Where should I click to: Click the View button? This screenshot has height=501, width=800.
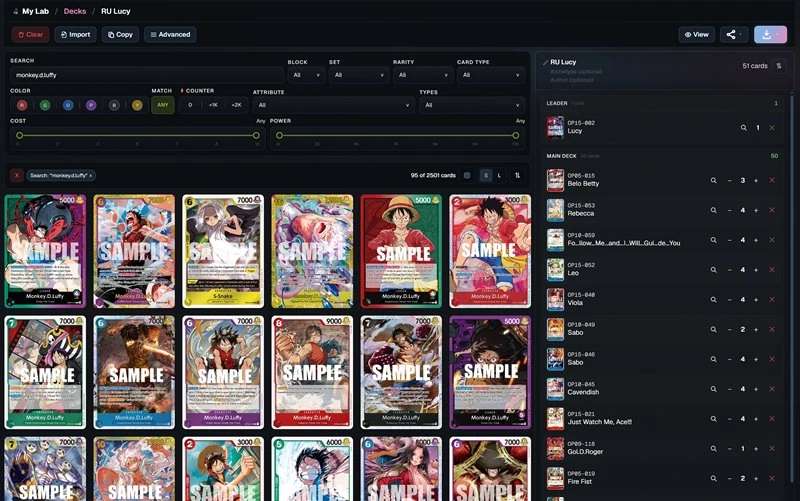696,35
